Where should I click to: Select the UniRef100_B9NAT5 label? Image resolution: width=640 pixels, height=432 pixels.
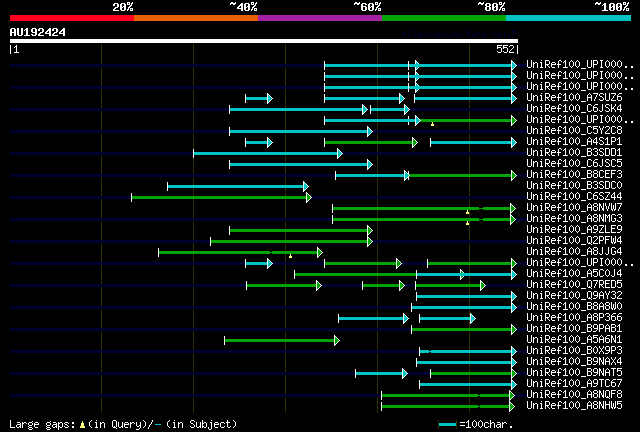[x=574, y=373]
